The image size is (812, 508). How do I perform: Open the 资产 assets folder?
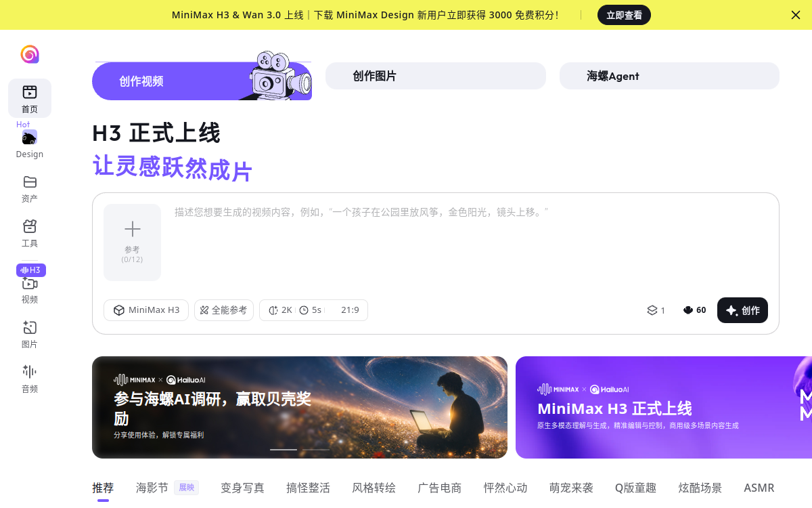pos(30,189)
